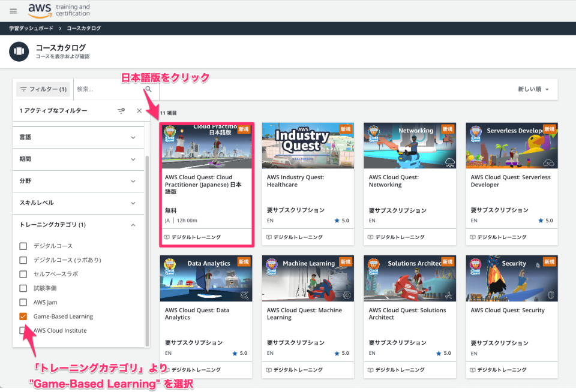Click the Cloud Quest badge on Security card

[476, 267]
